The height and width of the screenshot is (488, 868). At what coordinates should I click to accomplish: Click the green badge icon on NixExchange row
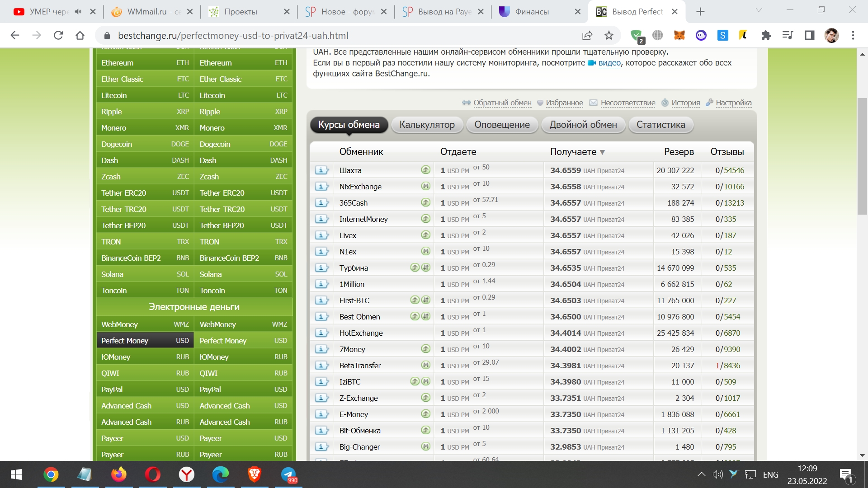coord(425,186)
